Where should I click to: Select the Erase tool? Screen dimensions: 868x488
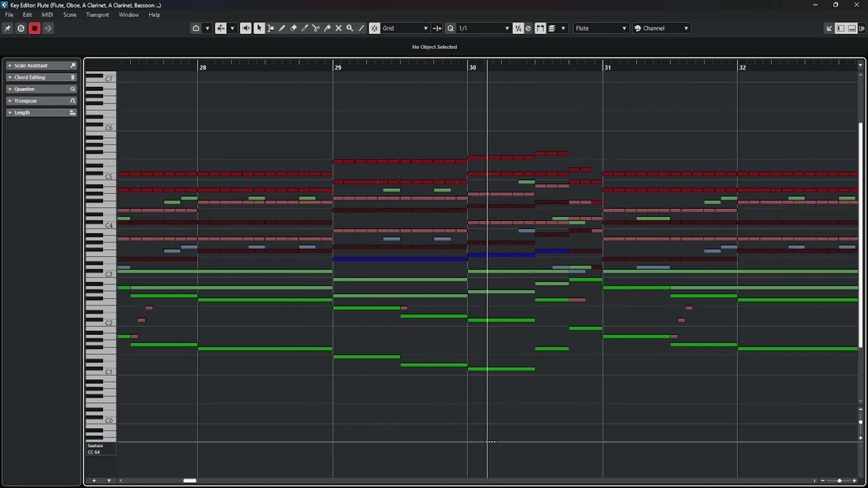tap(294, 28)
